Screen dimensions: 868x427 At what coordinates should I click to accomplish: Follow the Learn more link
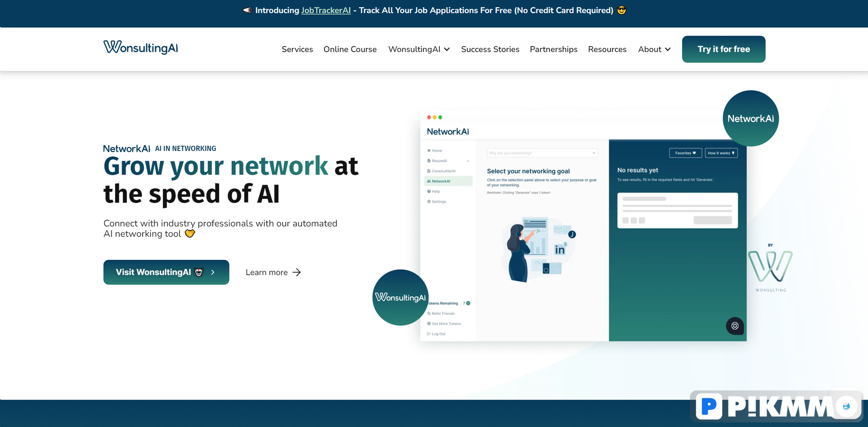click(273, 272)
